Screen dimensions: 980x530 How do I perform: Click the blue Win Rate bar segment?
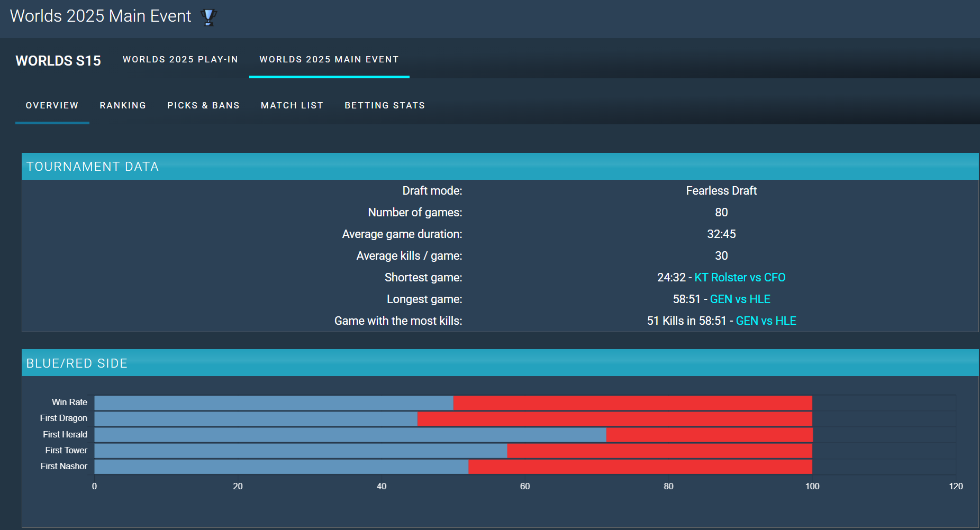coord(274,403)
